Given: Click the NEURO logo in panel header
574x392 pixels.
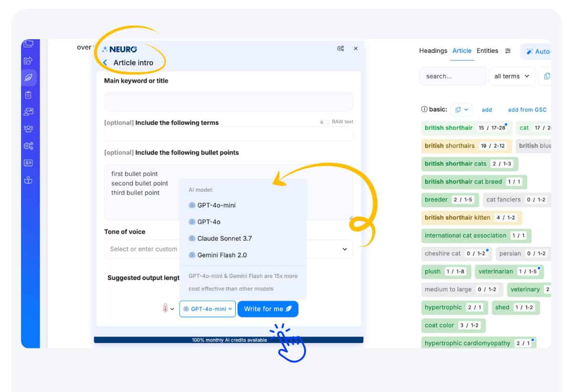Looking at the screenshot, I should (x=119, y=49).
